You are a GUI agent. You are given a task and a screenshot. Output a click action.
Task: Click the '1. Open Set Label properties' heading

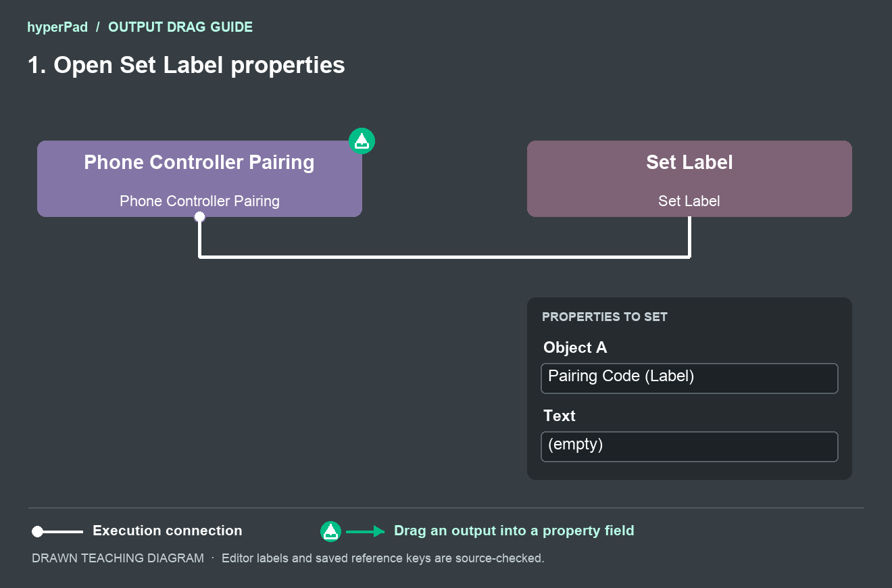tap(186, 65)
